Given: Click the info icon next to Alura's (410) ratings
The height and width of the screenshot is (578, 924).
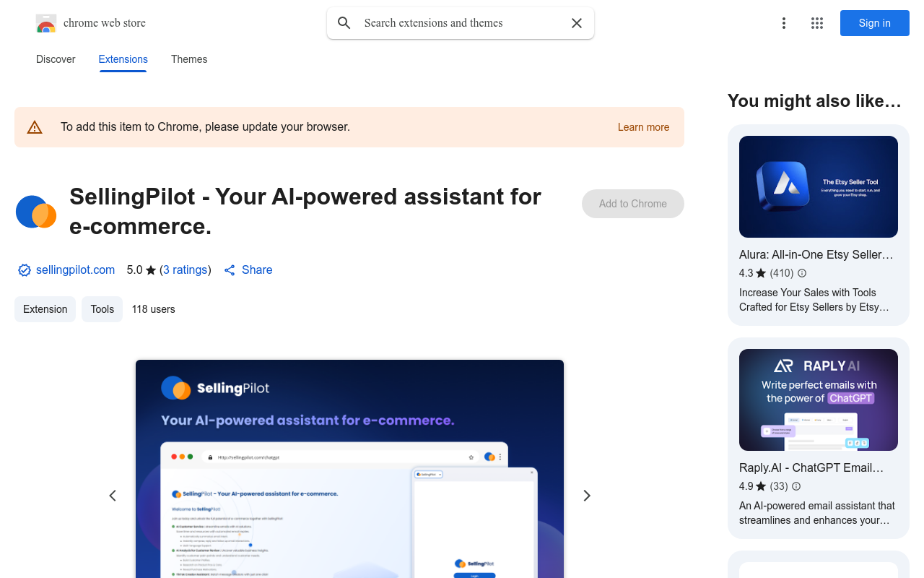Looking at the screenshot, I should point(802,273).
